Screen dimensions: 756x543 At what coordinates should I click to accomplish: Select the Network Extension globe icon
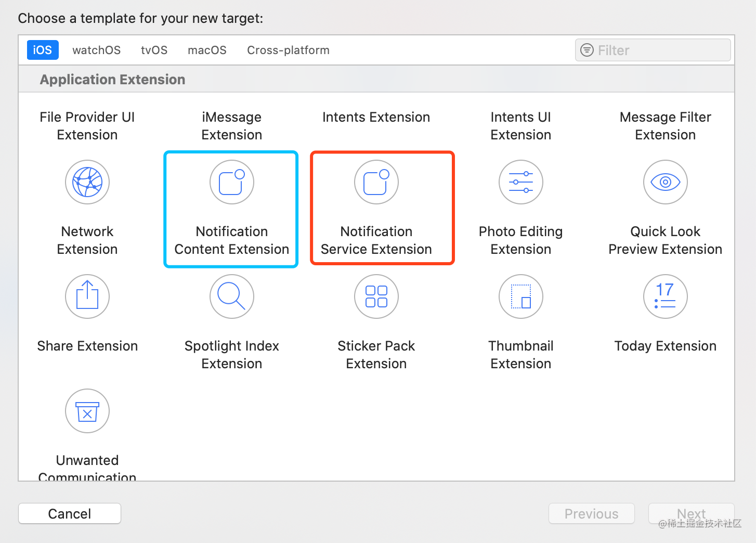point(87,182)
